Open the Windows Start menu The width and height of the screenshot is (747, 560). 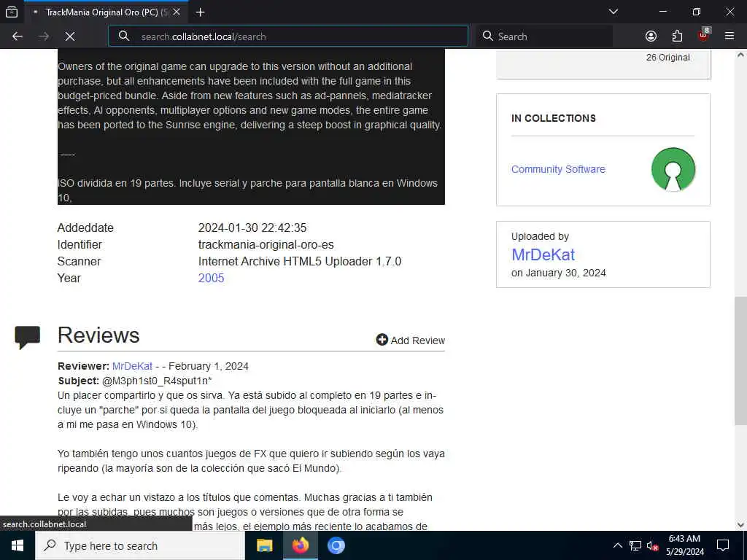tap(18, 545)
